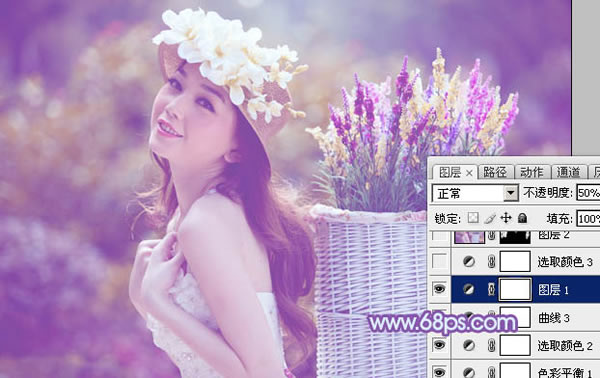Switch to the 通道 (Channels) tab
The image size is (600, 378).
pyautogui.click(x=569, y=173)
